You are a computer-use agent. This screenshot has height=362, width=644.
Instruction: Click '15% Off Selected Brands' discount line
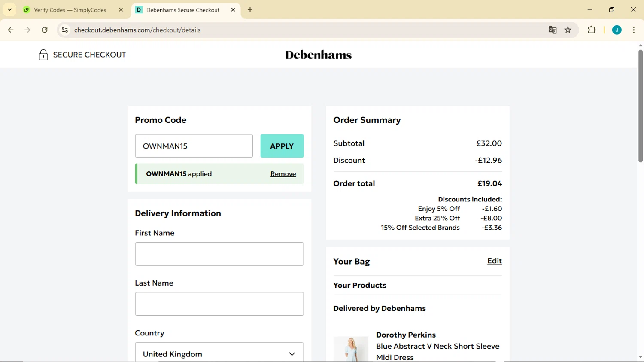click(x=441, y=228)
